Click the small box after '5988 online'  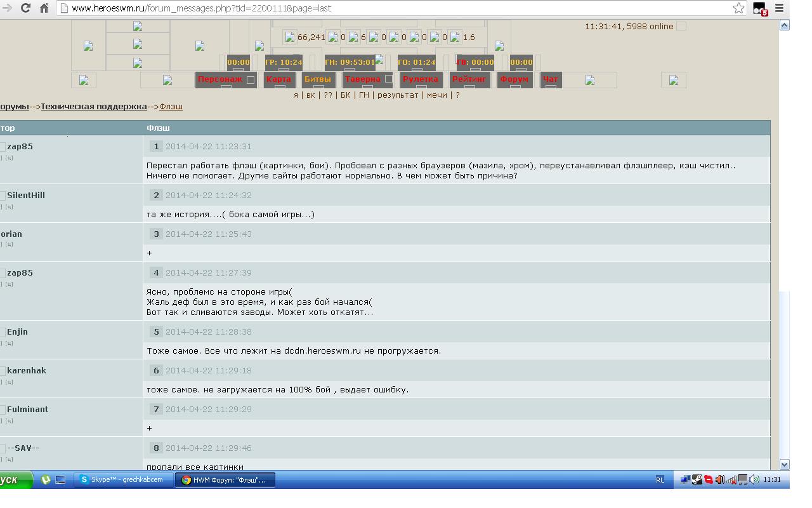681,26
